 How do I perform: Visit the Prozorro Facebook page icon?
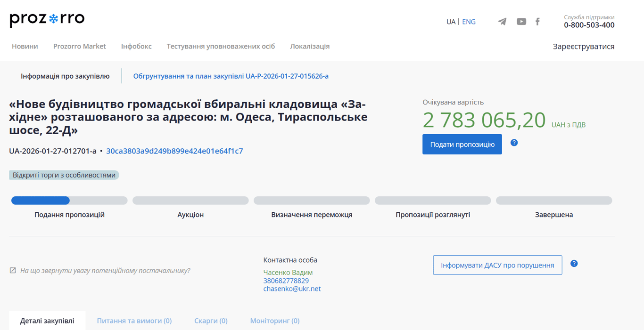[537, 21]
